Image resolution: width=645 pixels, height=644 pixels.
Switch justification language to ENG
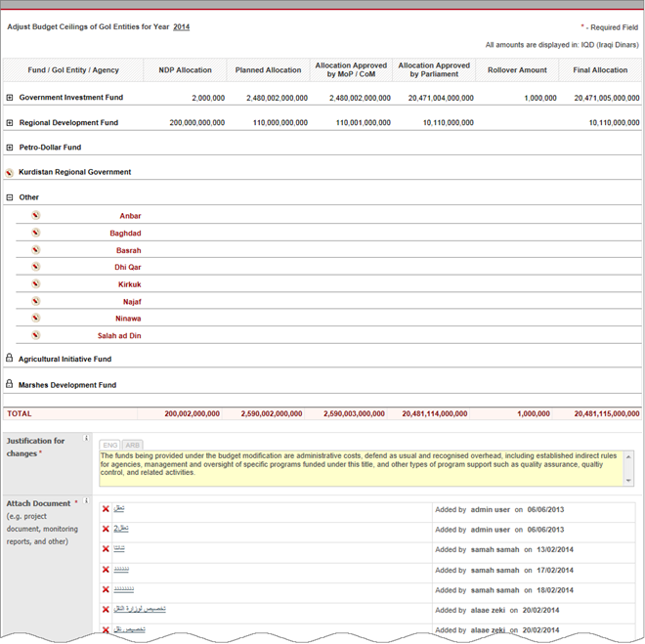coord(110,445)
